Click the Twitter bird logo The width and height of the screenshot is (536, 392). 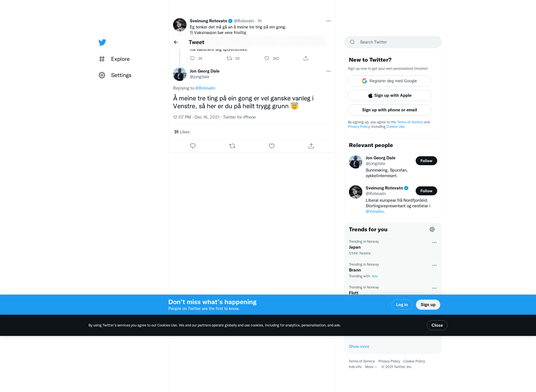102,42
